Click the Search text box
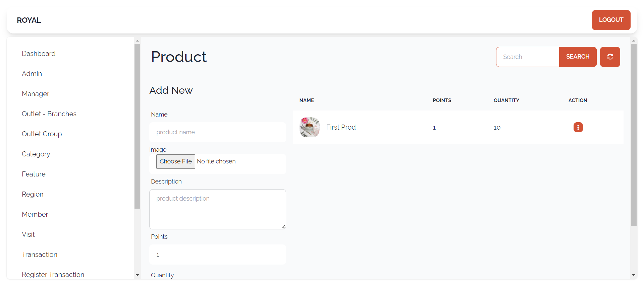 click(528, 57)
